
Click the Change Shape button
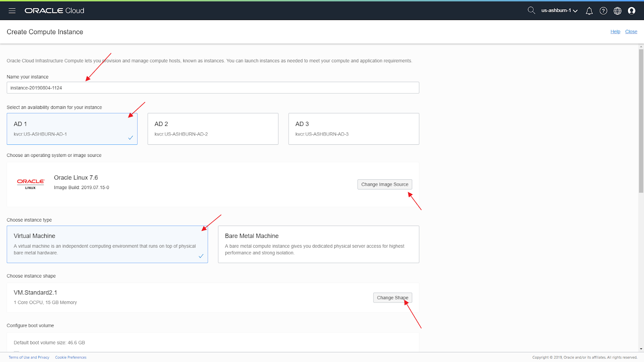point(392,297)
